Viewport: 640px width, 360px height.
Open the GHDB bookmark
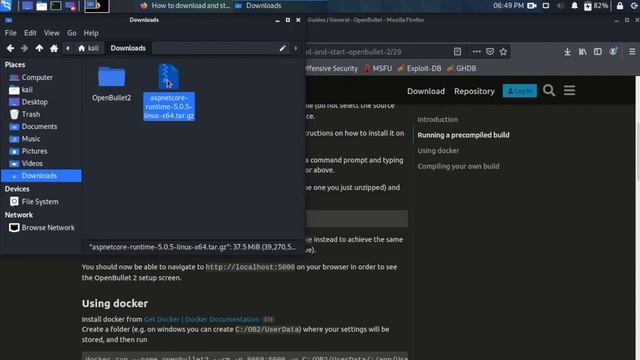pyautogui.click(x=462, y=69)
